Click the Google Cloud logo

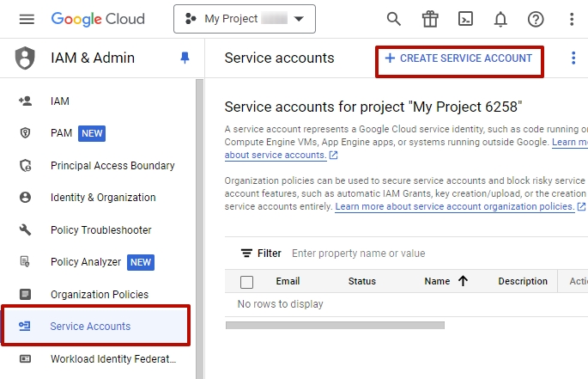[x=98, y=19]
